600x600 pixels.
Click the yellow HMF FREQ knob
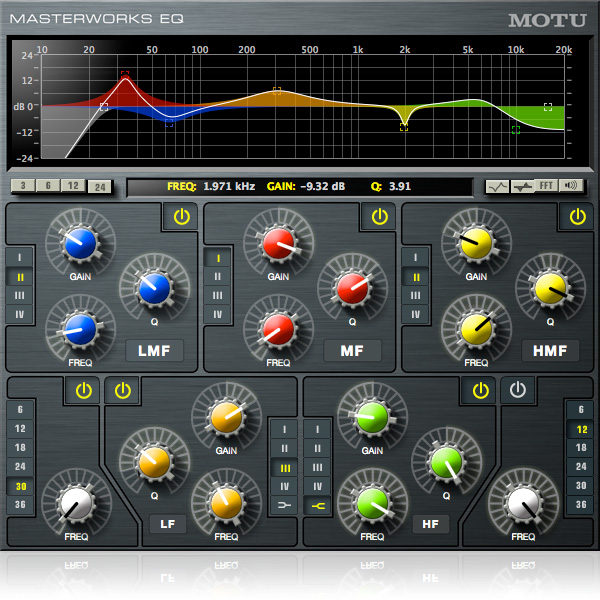[x=476, y=330]
